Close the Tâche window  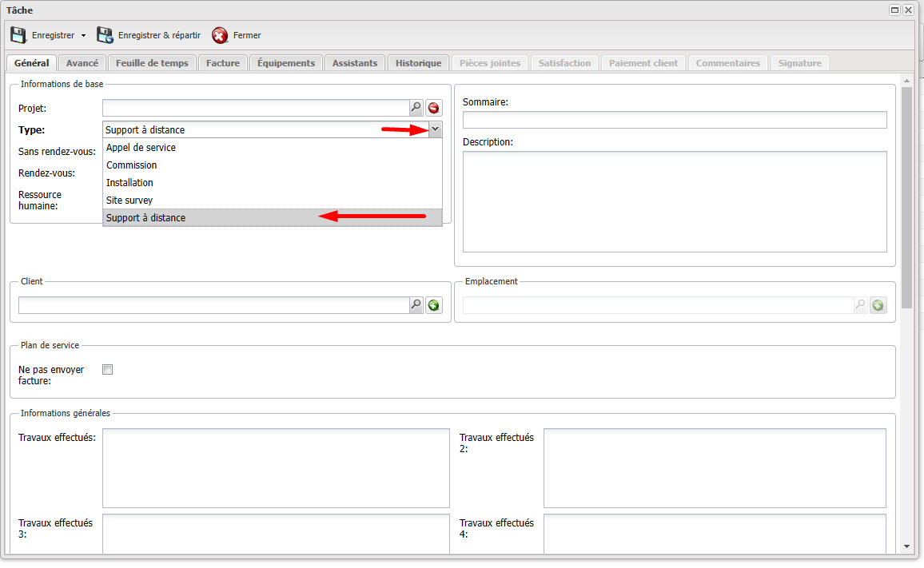[x=908, y=10]
